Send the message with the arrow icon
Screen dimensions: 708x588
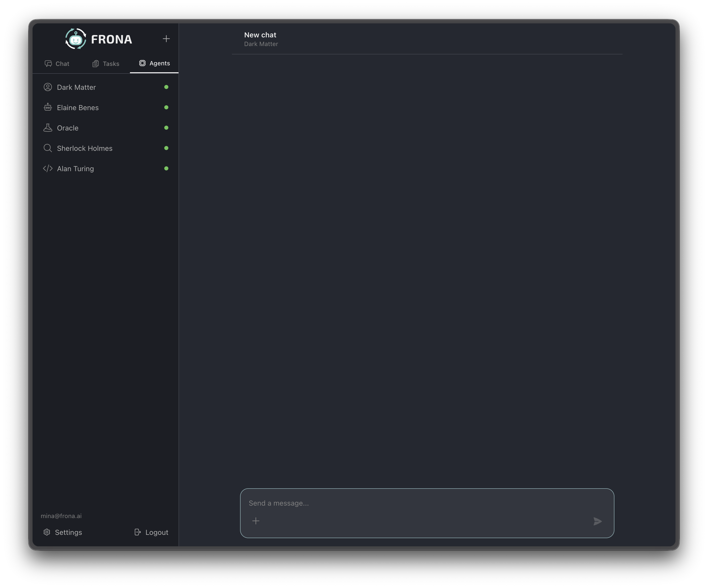click(x=598, y=521)
